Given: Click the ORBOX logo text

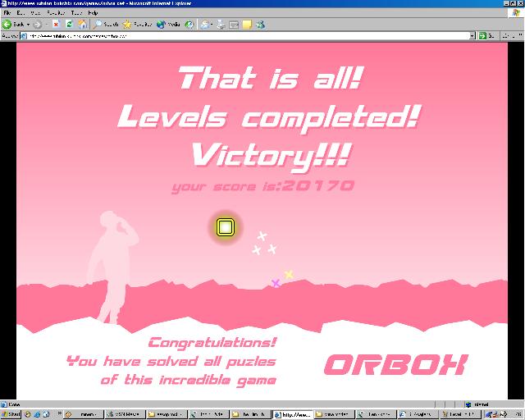Looking at the screenshot, I should pos(395,365).
